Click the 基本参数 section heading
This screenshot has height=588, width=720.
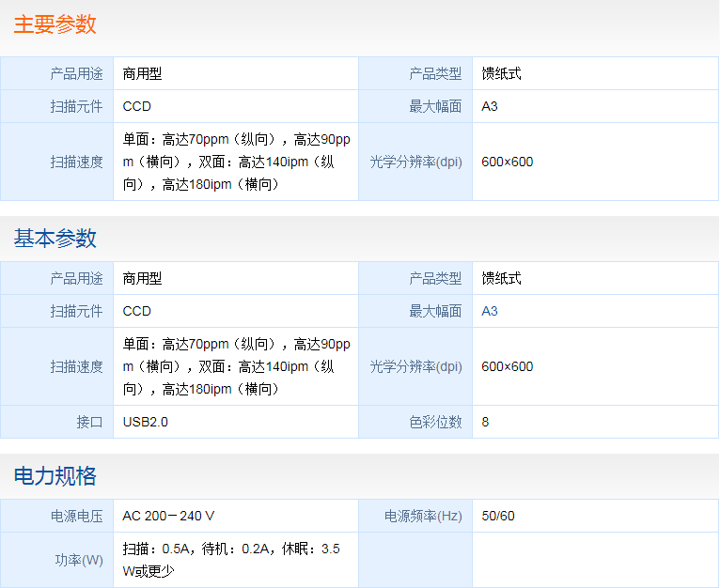pos(55,239)
